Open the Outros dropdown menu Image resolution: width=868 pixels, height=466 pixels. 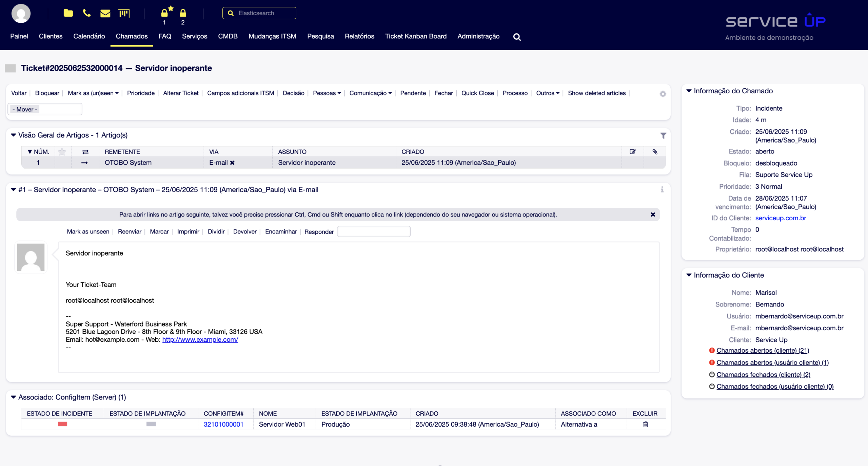548,93
